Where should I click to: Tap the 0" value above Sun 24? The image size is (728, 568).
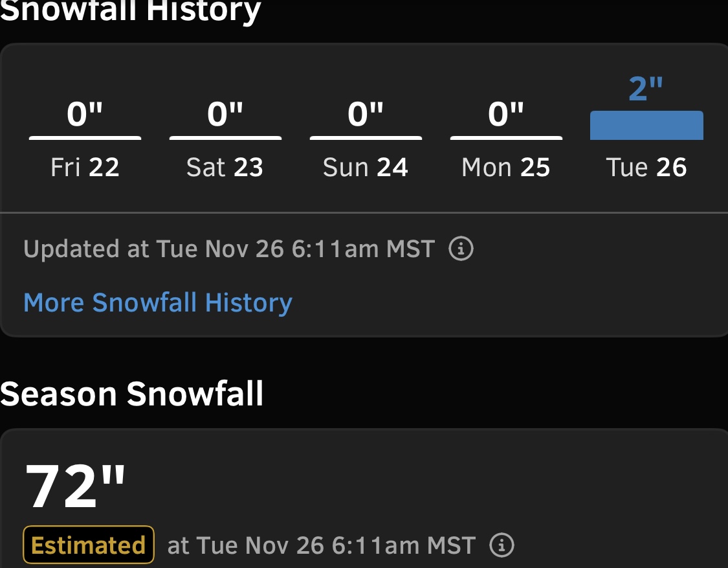coord(366,114)
